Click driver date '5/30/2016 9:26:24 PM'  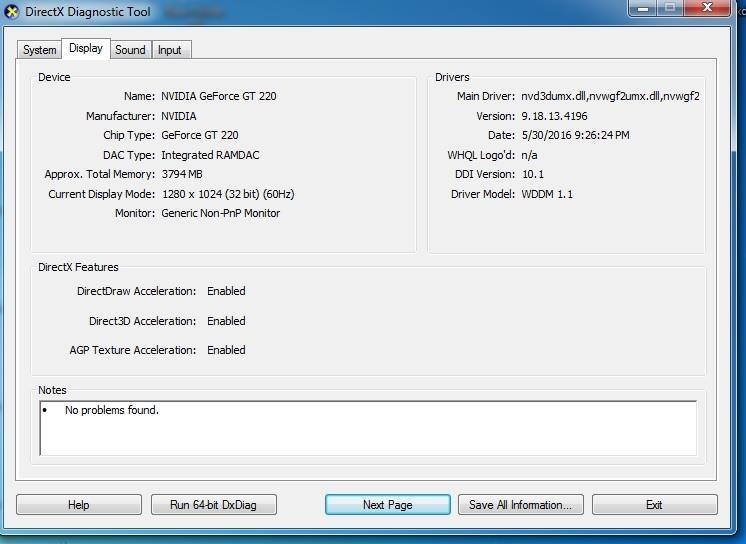pyautogui.click(x=575, y=135)
